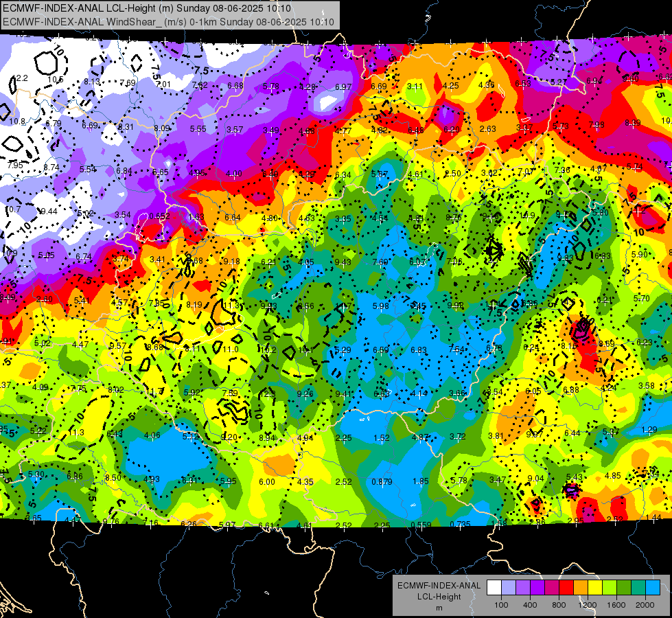Select the lime green legend swatch
The image size is (672, 618).
[610, 587]
